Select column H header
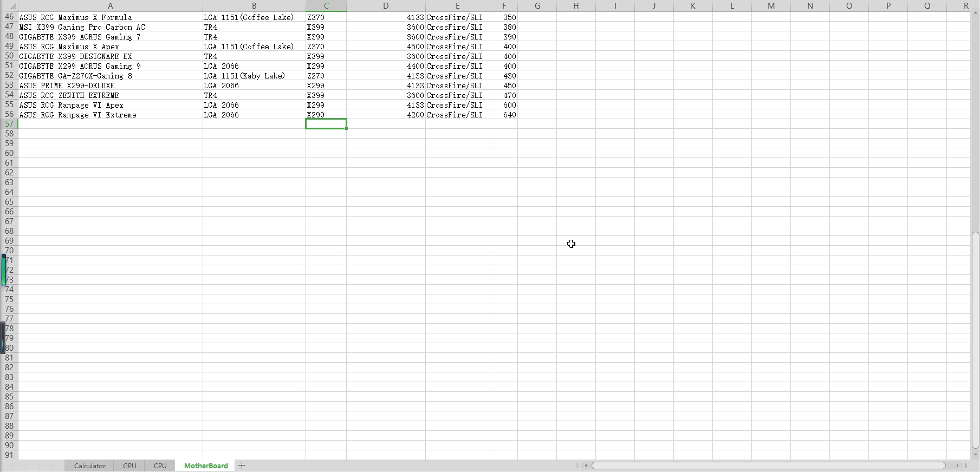Image resolution: width=980 pixels, height=472 pixels. coord(576,6)
